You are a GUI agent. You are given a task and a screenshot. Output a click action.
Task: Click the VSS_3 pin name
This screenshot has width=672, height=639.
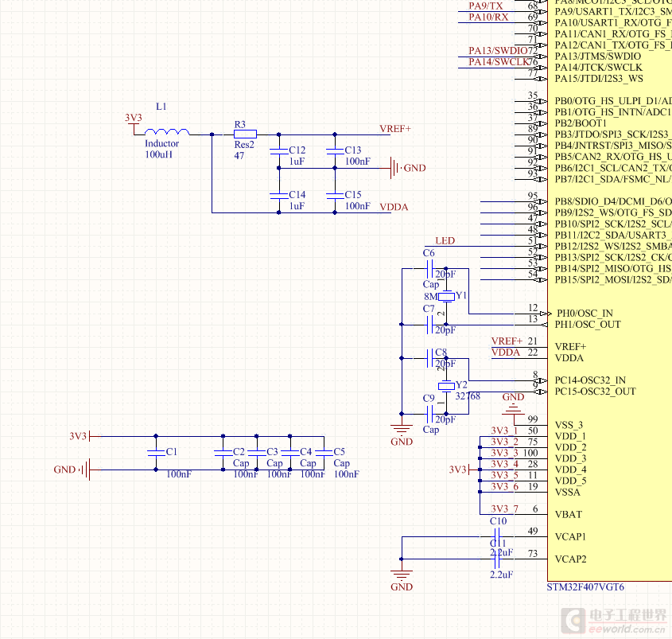tap(569, 425)
